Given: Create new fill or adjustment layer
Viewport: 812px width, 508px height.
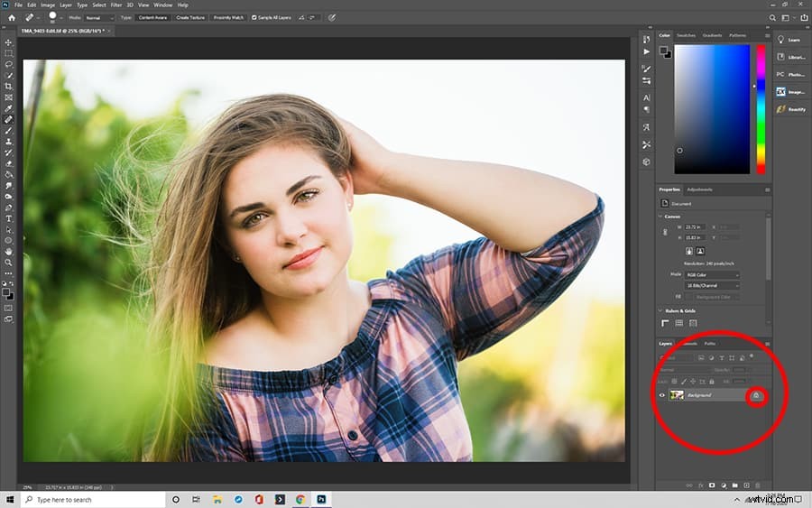Looking at the screenshot, I should pyautogui.click(x=724, y=485).
